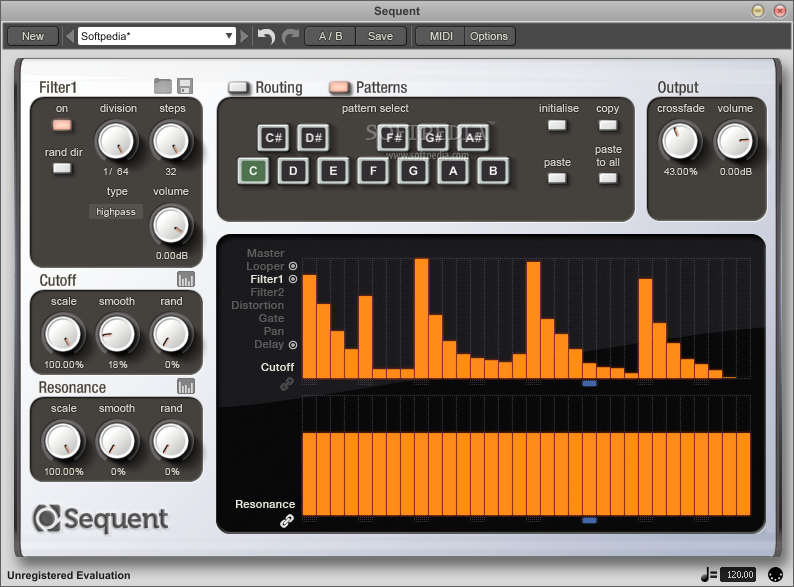The width and height of the screenshot is (794, 587).
Task: Select pattern B key
Action: pos(493,171)
